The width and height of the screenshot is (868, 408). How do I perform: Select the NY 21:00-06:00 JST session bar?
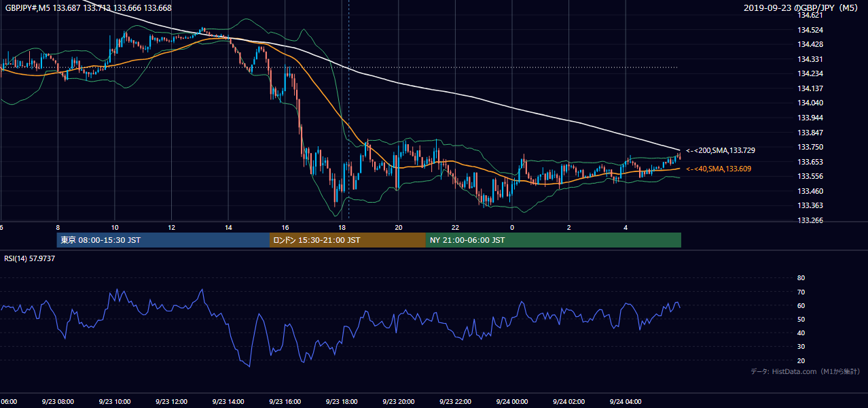coord(554,240)
